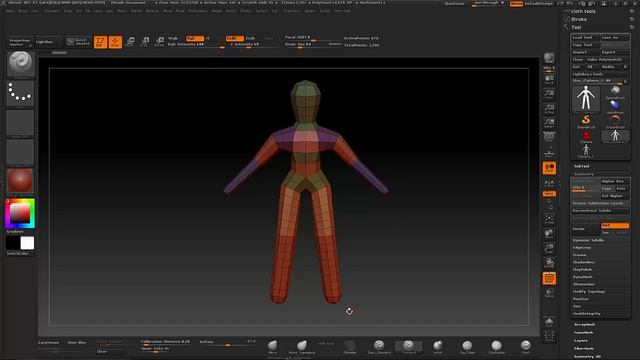Click the Export button
Screen dimensions: 640x360
[x=615, y=52]
